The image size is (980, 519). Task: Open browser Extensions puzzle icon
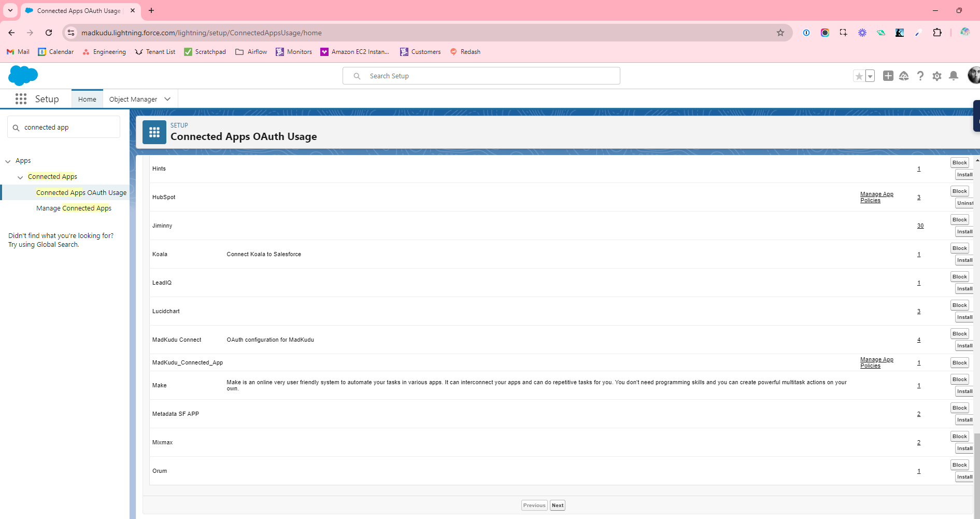pos(937,33)
